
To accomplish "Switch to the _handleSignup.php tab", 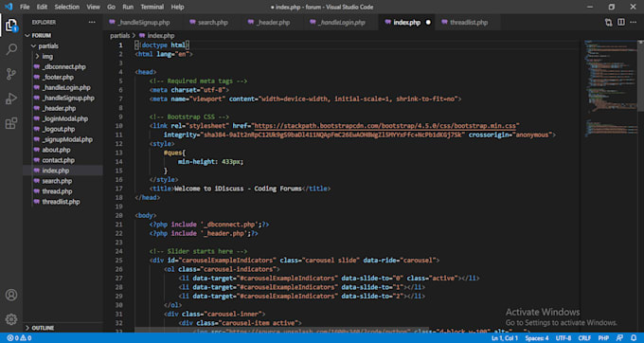I will tap(143, 22).
